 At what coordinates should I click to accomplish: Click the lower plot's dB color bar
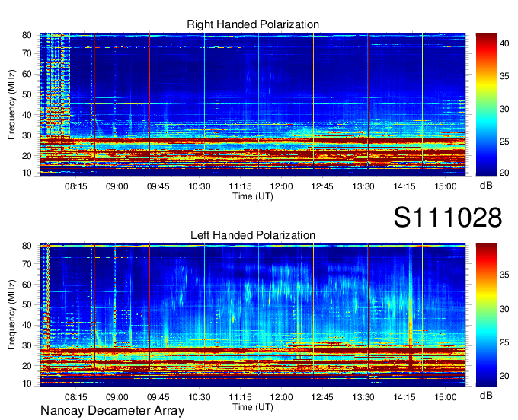click(486, 315)
